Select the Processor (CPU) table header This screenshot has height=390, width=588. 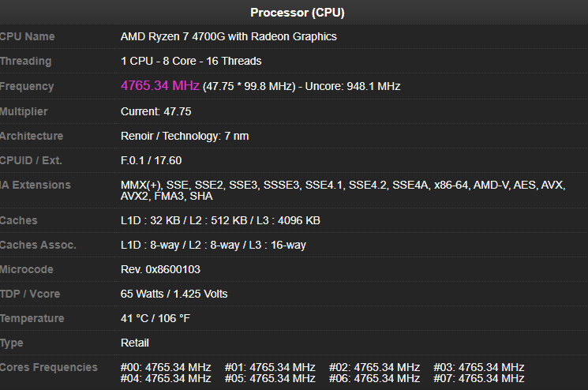(x=298, y=13)
